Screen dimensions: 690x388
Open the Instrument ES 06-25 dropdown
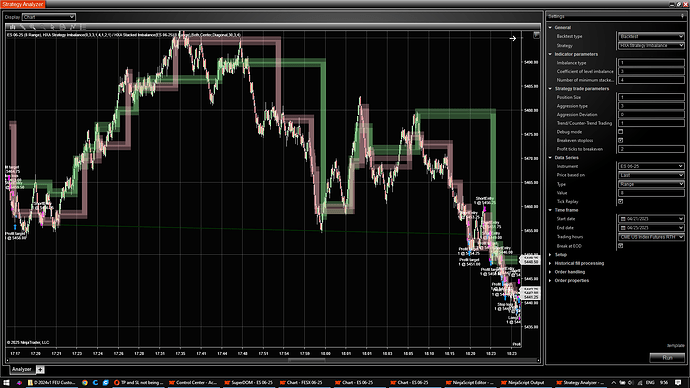[651, 166]
